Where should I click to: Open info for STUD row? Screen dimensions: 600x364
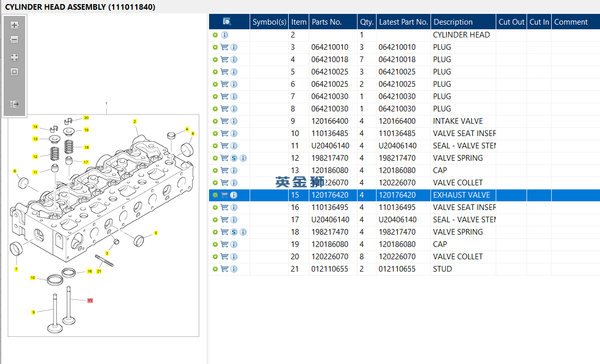click(x=234, y=269)
